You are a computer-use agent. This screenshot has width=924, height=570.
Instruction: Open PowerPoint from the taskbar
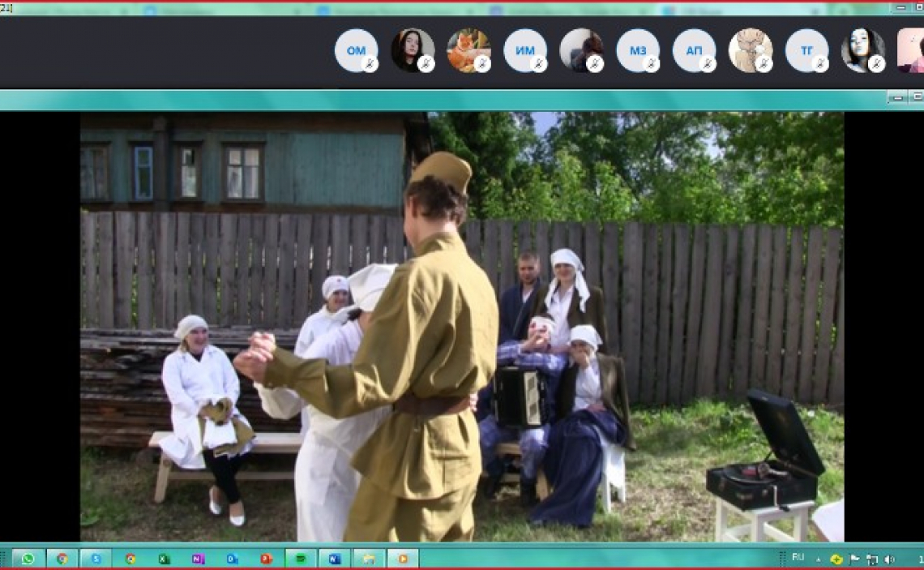[266, 559]
